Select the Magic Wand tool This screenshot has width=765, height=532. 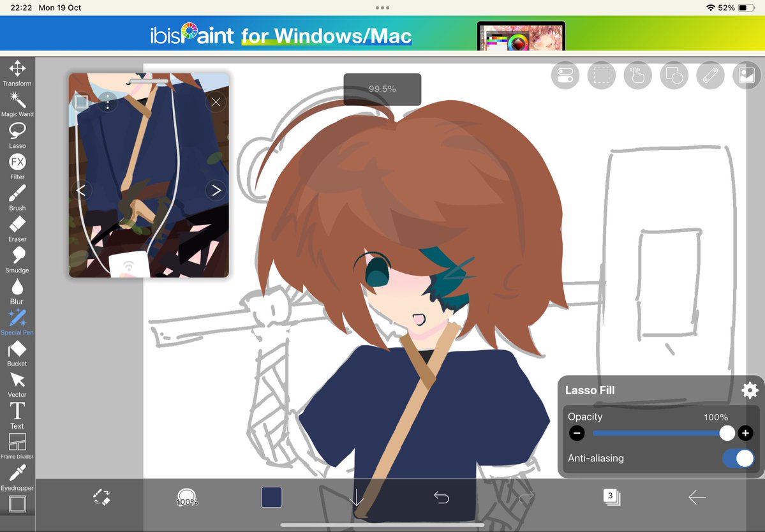pyautogui.click(x=17, y=105)
